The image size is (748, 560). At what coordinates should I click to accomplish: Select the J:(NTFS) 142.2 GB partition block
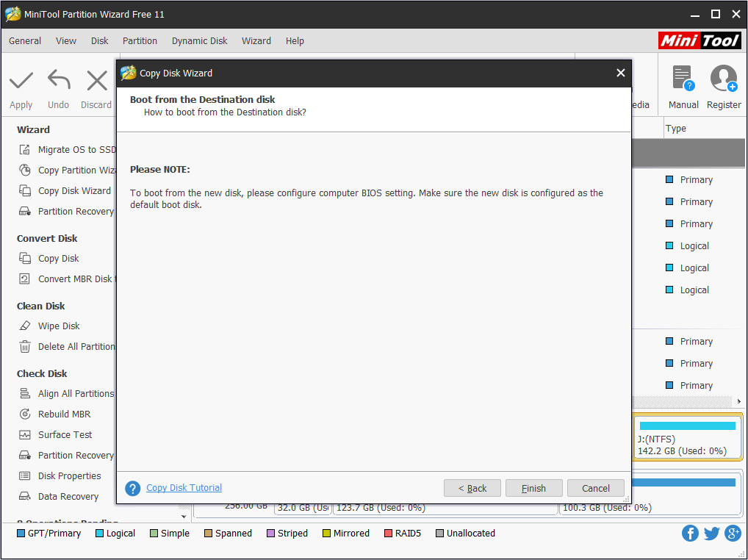coord(688,437)
